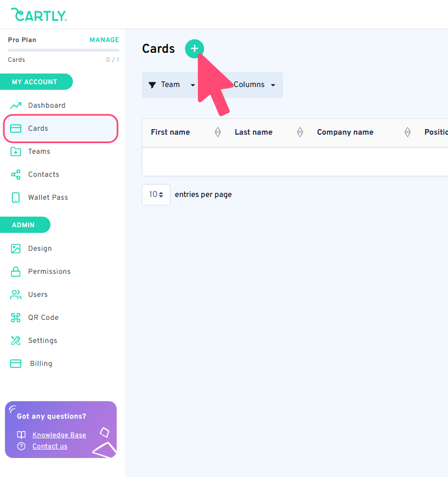Navigate to the Billing menu item

click(x=41, y=364)
